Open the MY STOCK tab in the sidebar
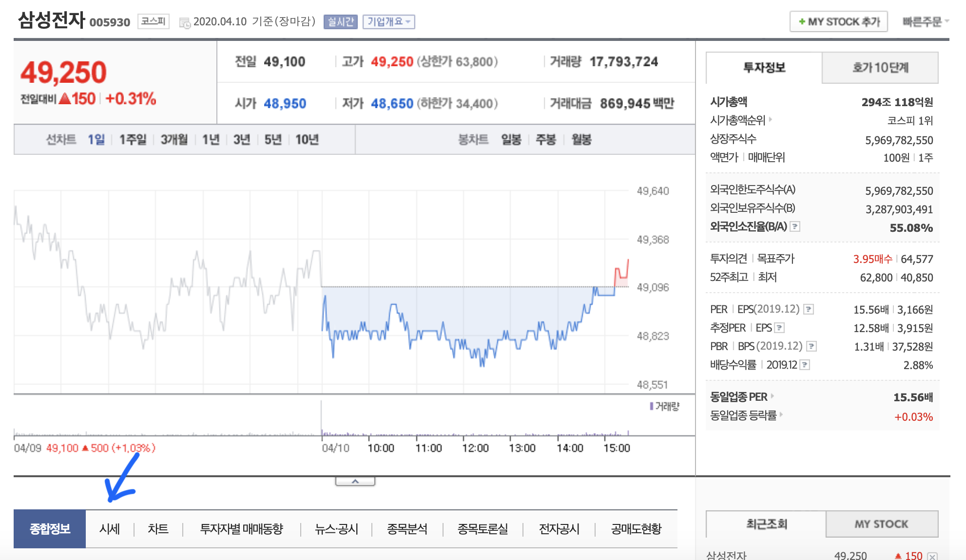The width and height of the screenshot is (966, 560). click(882, 524)
